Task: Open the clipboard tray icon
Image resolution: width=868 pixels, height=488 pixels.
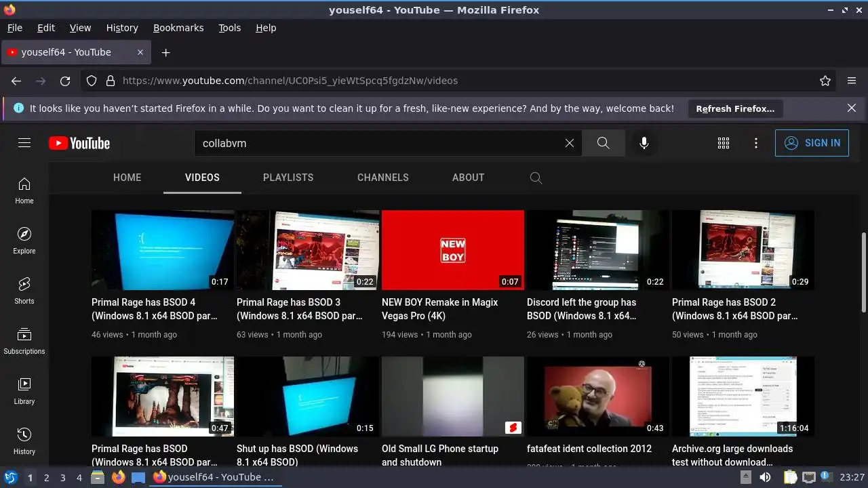Action: pyautogui.click(x=790, y=477)
